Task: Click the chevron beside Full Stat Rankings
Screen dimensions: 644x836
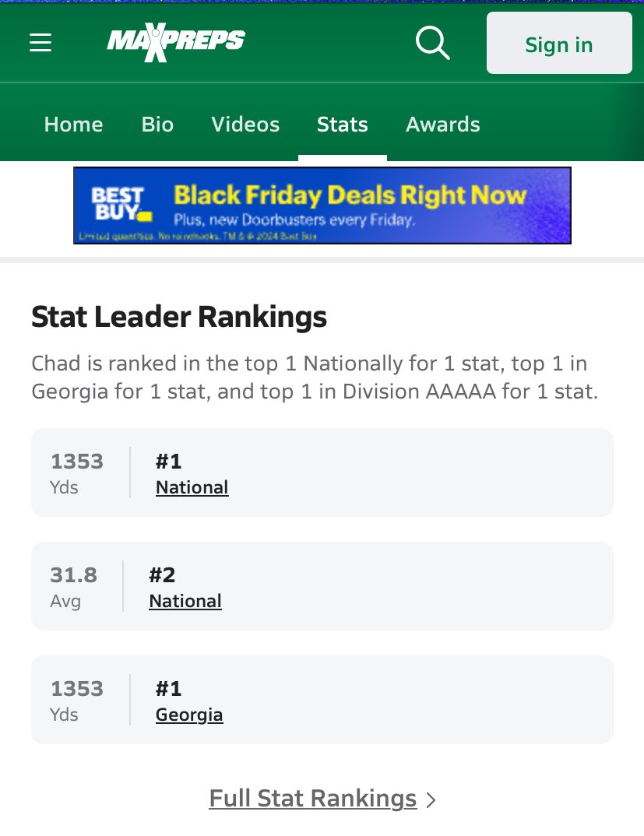Action: [431, 799]
